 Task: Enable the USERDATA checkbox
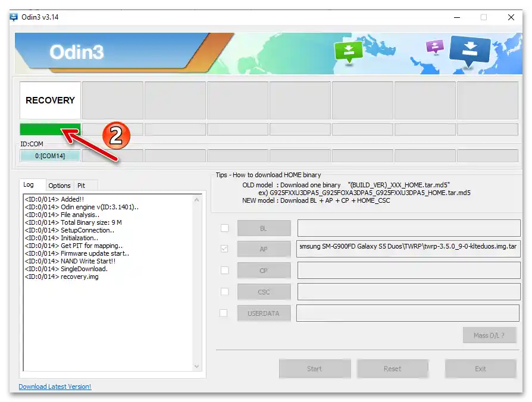pos(224,313)
